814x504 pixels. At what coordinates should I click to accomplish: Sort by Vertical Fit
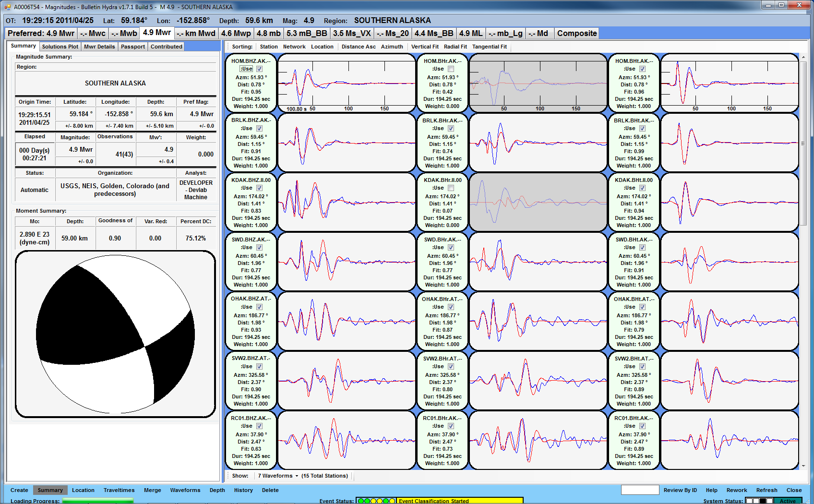pos(425,47)
